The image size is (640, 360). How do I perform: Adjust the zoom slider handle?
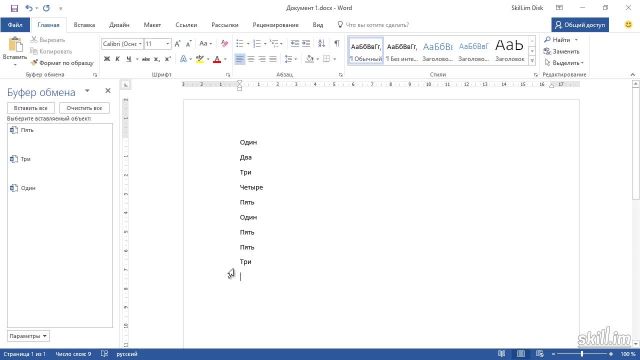[582, 354]
